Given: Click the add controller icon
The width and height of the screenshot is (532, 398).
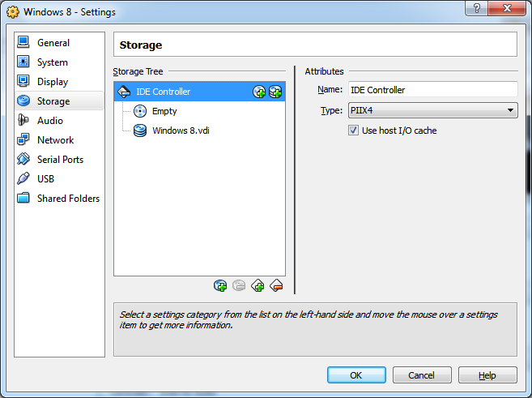Looking at the screenshot, I should pos(257,285).
